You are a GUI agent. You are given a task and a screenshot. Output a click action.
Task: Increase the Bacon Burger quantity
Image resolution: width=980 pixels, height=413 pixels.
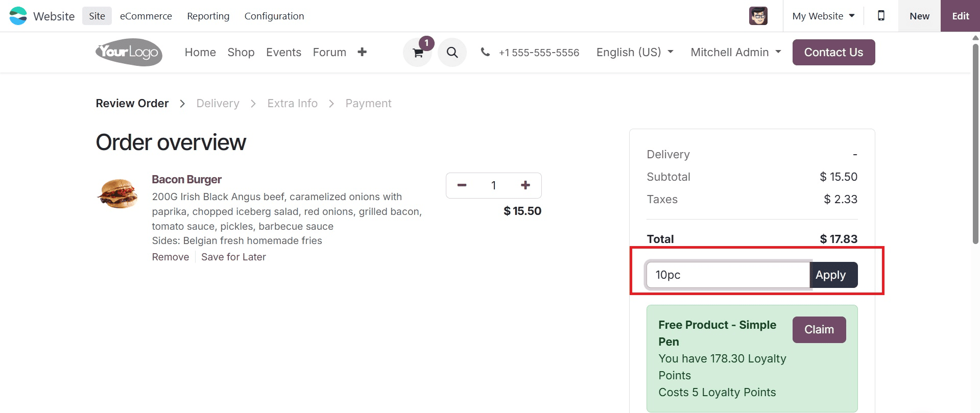tap(525, 185)
